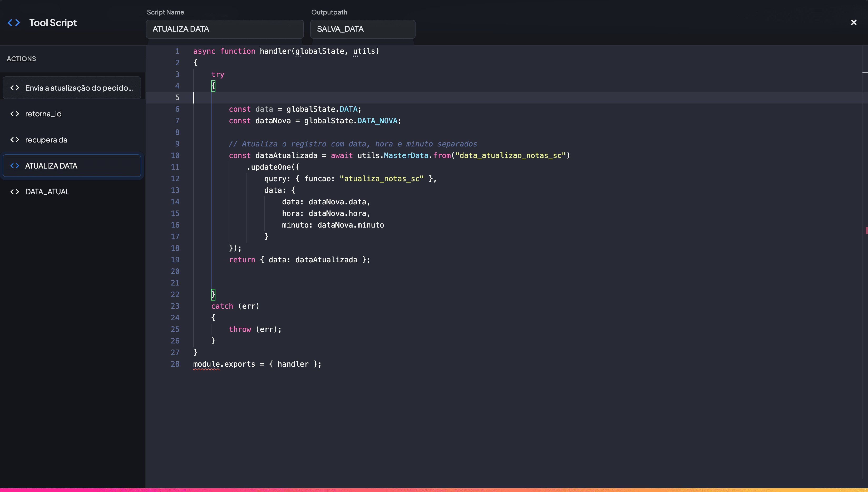This screenshot has width=868, height=492.
Task: Select the ATUALIZA DATA action in sidebar
Action: (x=51, y=166)
